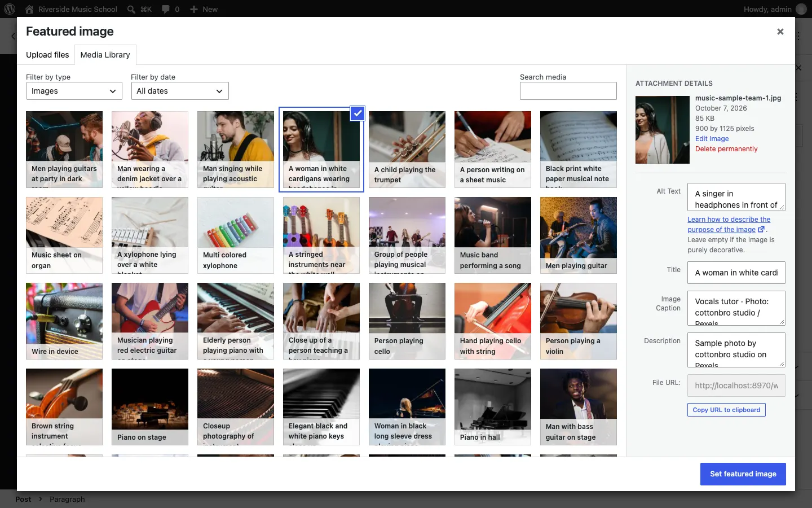Click Copy URL to clipboard
The width and height of the screenshot is (812, 508).
coord(726,410)
